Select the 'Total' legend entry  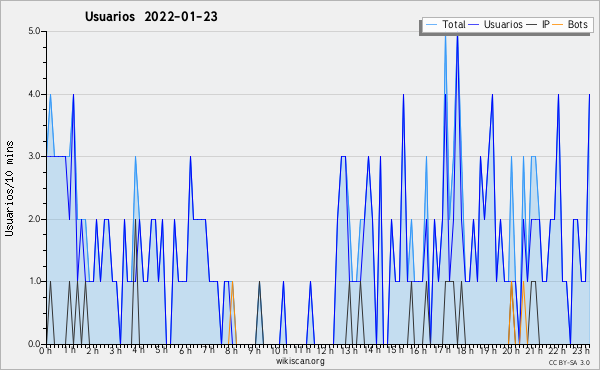pyautogui.click(x=453, y=24)
